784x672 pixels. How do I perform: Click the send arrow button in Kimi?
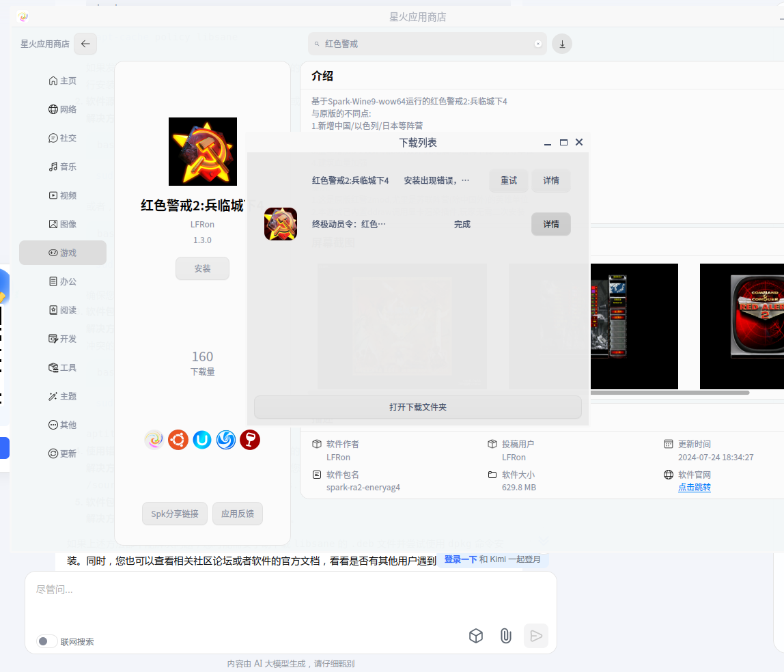pos(536,636)
